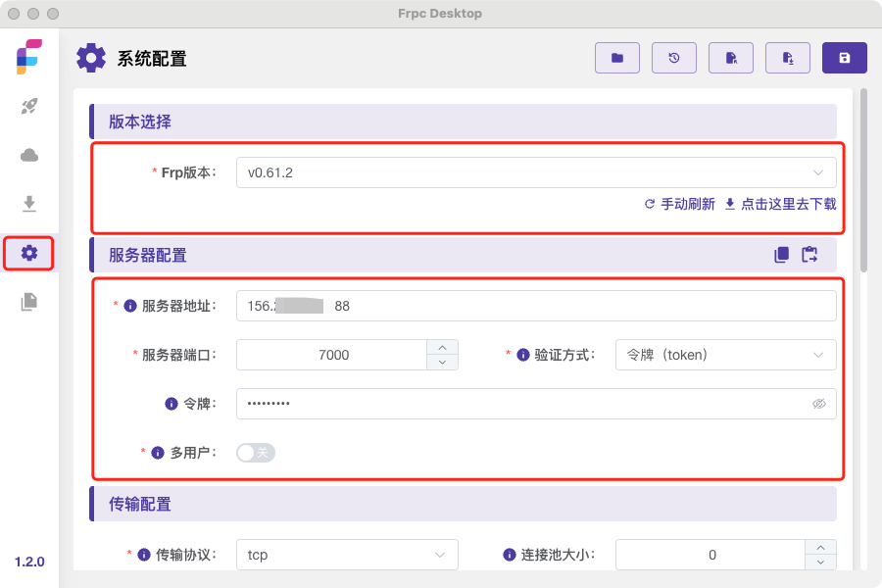Open the 传输协议 tcp dropdown
The image size is (882, 588).
[347, 555]
